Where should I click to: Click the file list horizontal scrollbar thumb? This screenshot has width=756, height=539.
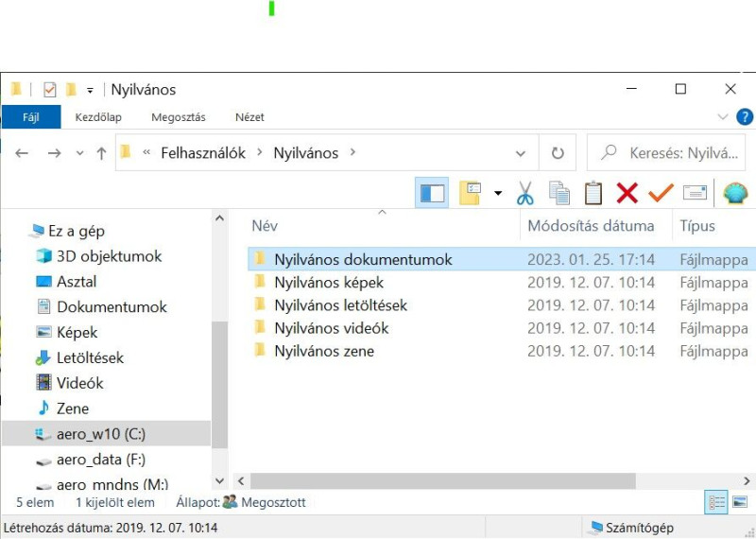[442, 481]
